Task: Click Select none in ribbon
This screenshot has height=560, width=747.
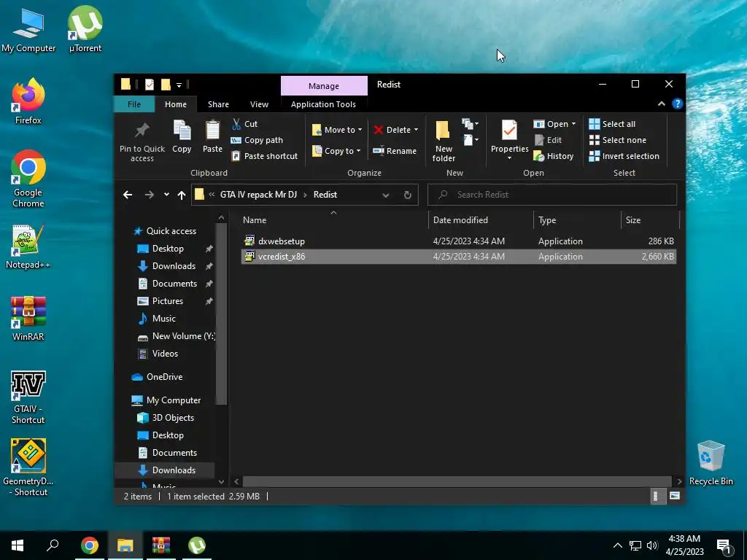Action: [618, 140]
